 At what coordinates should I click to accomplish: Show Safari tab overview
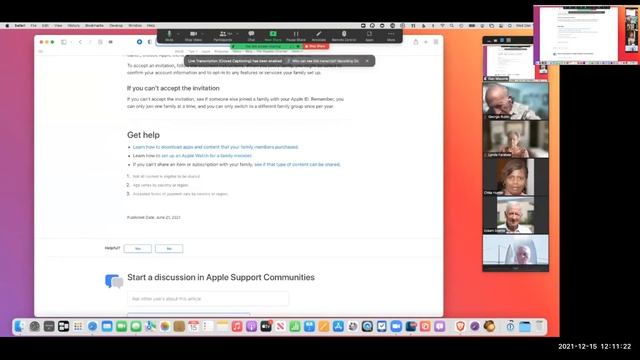(x=436, y=42)
